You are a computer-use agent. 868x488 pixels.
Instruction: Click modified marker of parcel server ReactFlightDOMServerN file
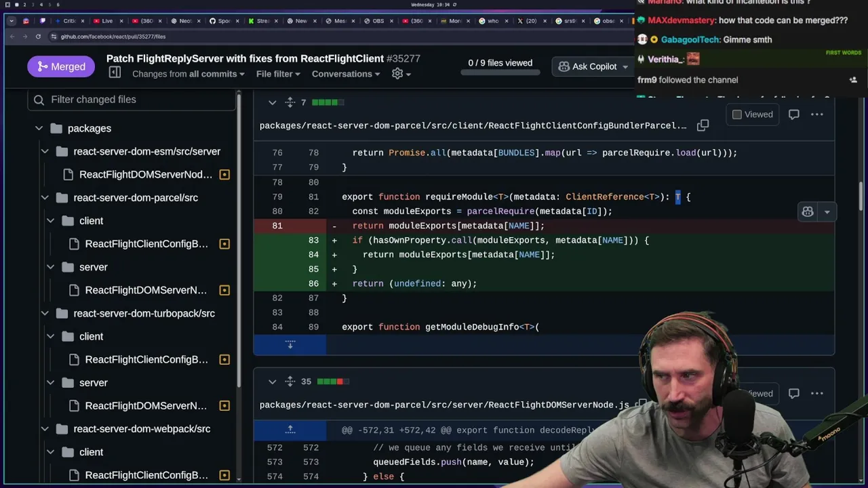224,290
